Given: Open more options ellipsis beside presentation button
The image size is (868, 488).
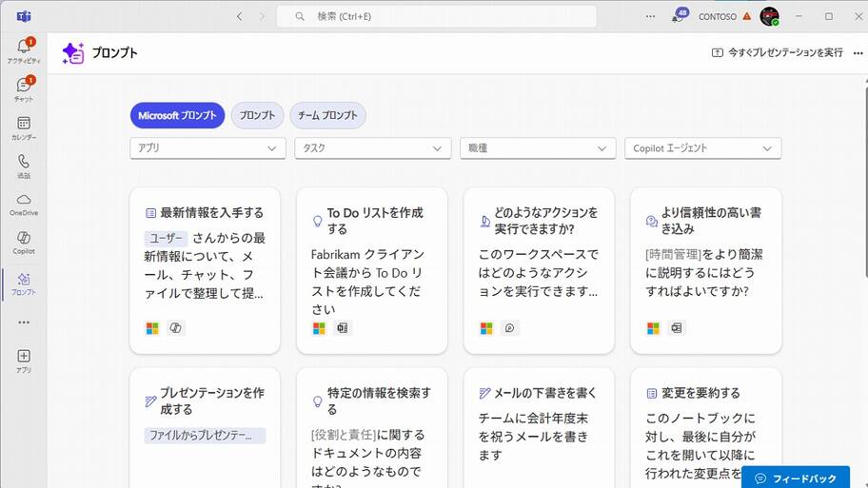Looking at the screenshot, I should point(858,53).
